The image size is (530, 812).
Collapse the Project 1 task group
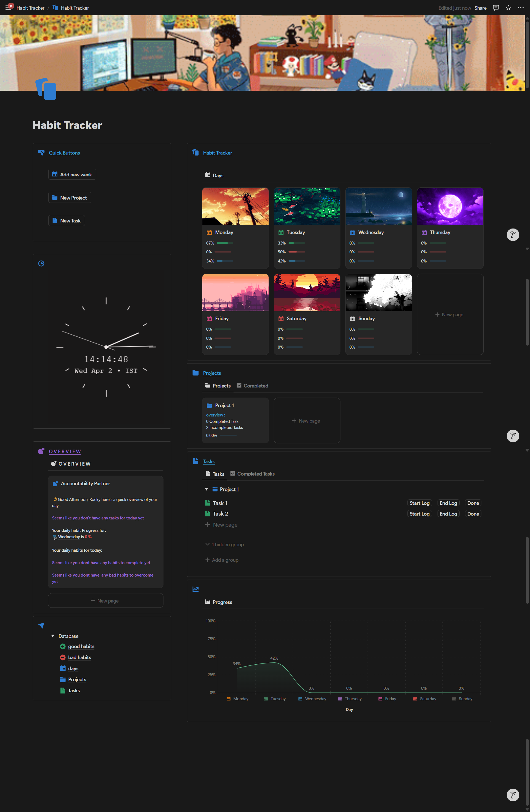(206, 489)
